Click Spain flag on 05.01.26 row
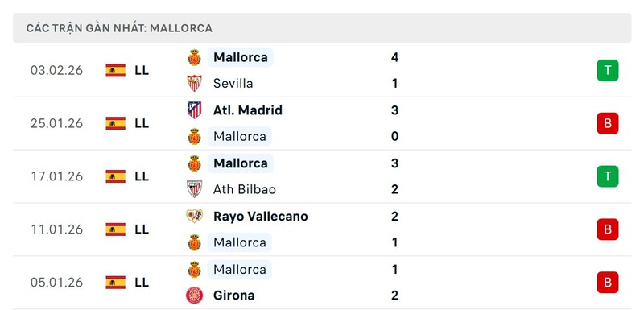644x310 pixels. [115, 282]
